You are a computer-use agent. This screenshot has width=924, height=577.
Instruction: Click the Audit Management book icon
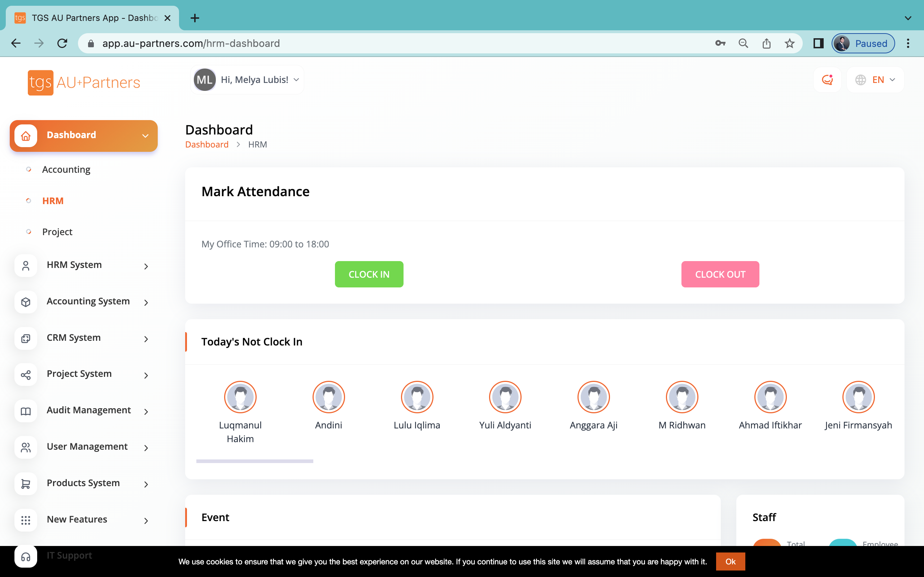point(26,411)
